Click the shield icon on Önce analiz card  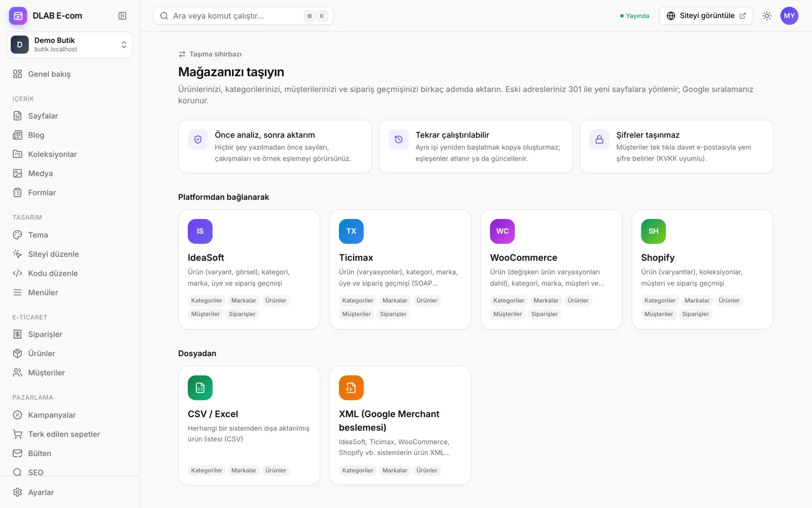point(198,139)
